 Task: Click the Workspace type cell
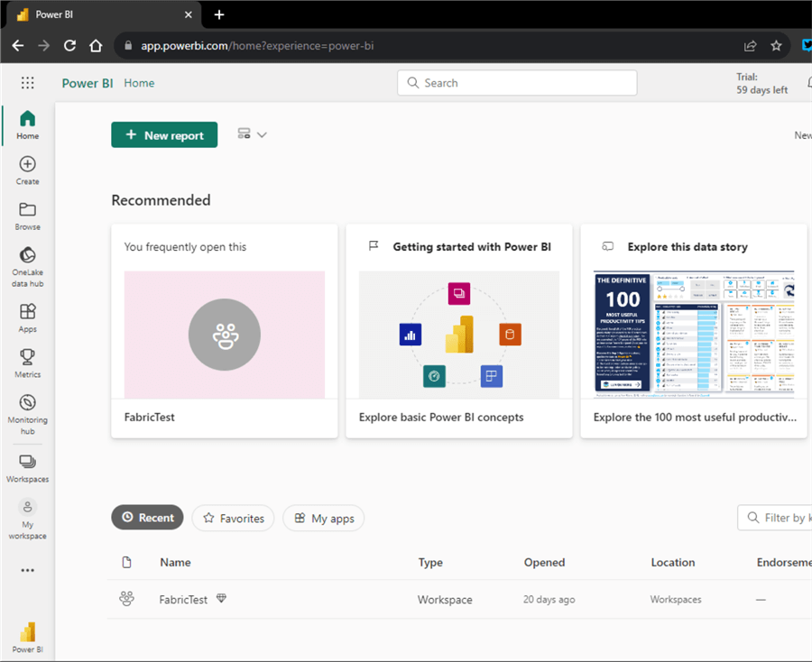445,600
